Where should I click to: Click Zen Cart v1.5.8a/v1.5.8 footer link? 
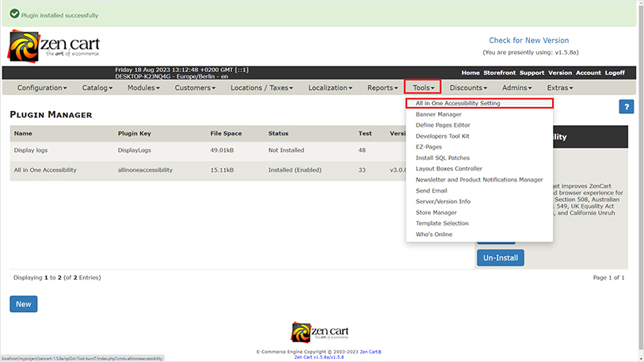pos(319,357)
